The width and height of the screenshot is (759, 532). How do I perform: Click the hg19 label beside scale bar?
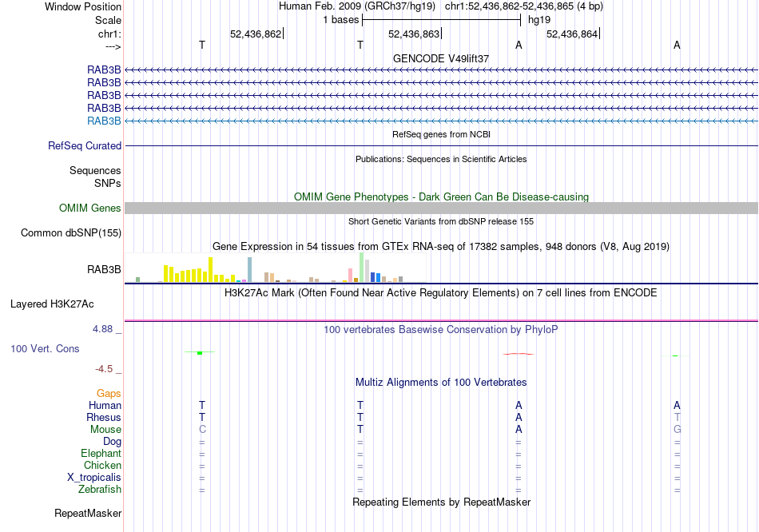coord(539,20)
